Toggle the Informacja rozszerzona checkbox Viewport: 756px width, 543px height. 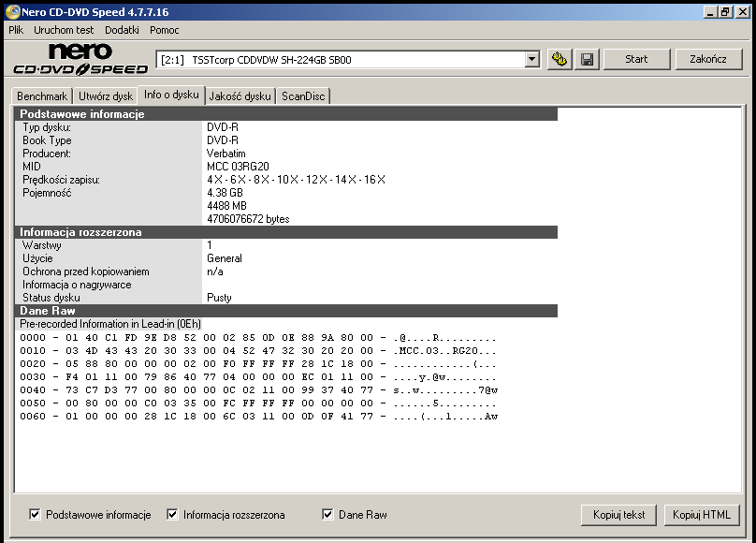(172, 515)
